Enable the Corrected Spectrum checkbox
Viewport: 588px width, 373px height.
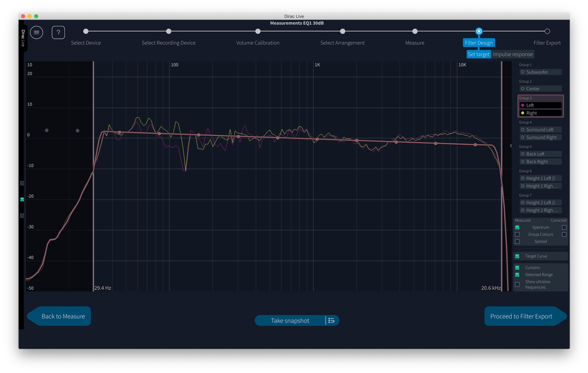(x=564, y=227)
